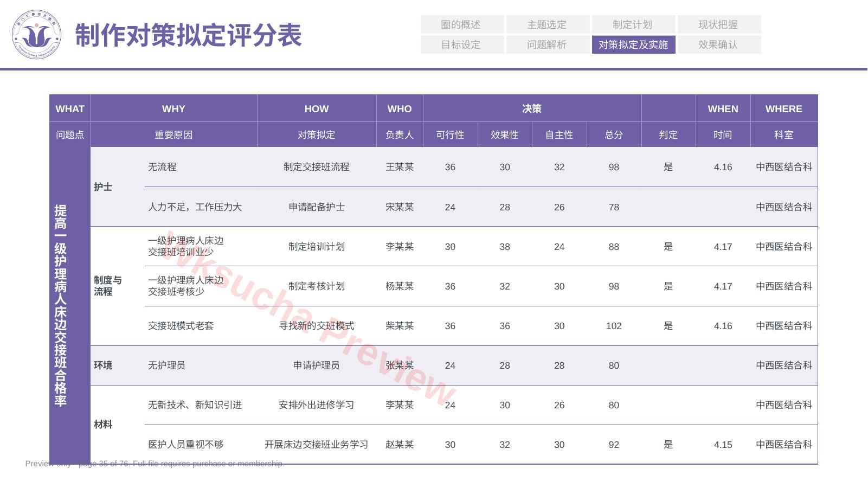Image resolution: width=868 pixels, height=488 pixels.
Task: Switch to the 制定计划 tab
Action: [x=633, y=24]
